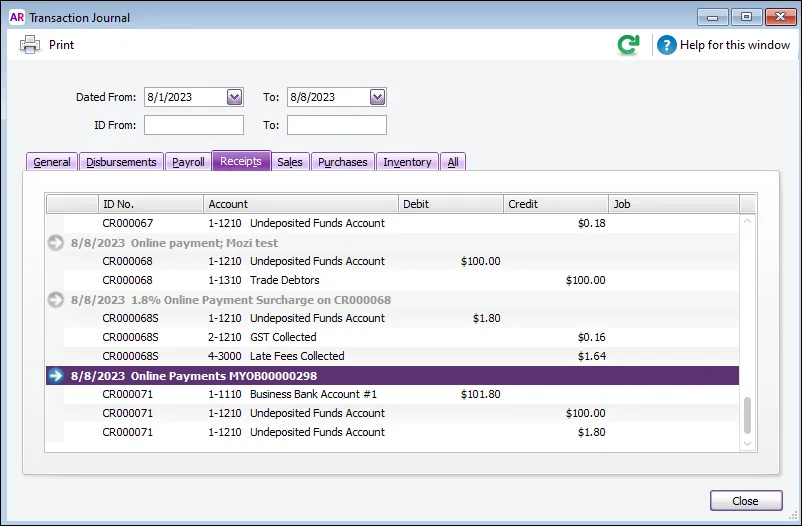Click the Account column header
The height and width of the screenshot is (526, 802).
click(x=301, y=204)
